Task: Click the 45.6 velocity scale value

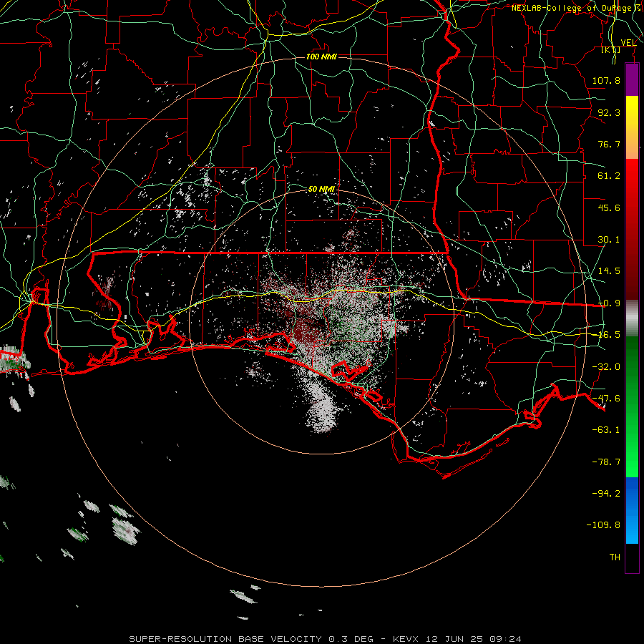Action: coord(609,208)
